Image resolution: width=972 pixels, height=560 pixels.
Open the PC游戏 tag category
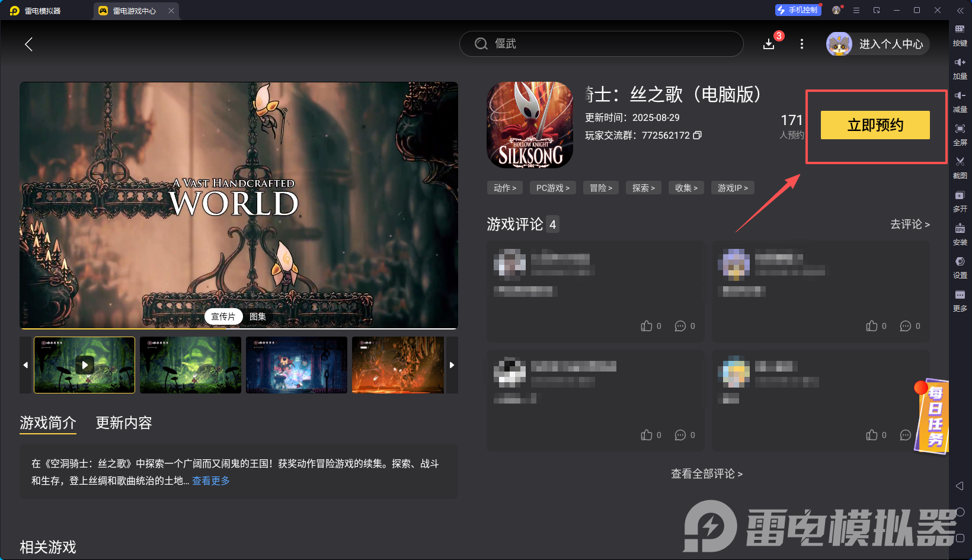click(x=553, y=188)
